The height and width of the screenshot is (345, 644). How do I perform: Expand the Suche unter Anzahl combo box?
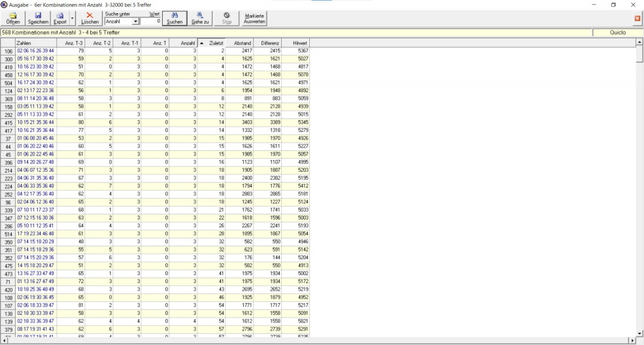click(135, 22)
